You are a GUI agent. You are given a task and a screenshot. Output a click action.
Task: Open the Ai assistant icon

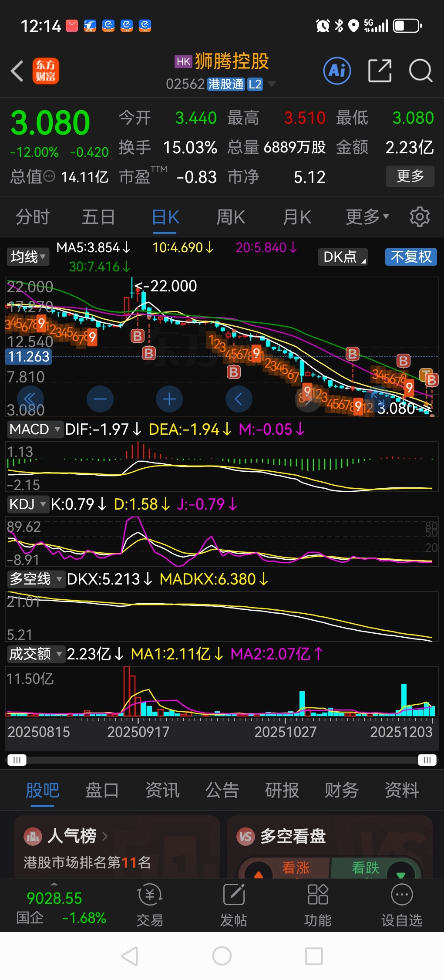[337, 71]
